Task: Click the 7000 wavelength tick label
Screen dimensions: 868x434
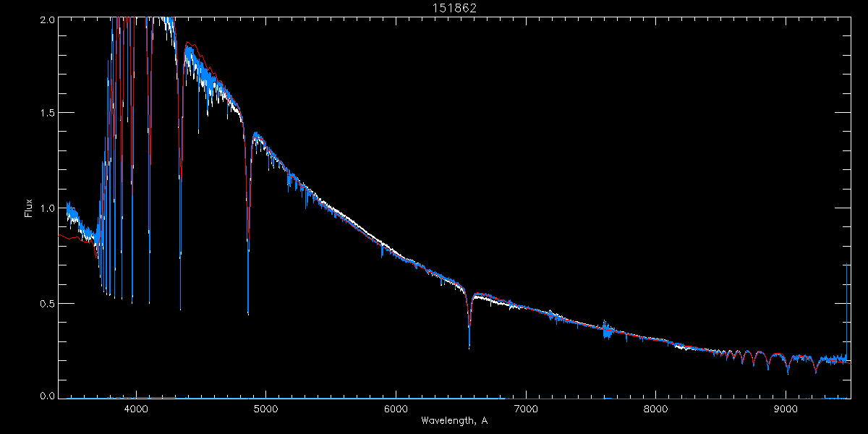Action: 526,409
